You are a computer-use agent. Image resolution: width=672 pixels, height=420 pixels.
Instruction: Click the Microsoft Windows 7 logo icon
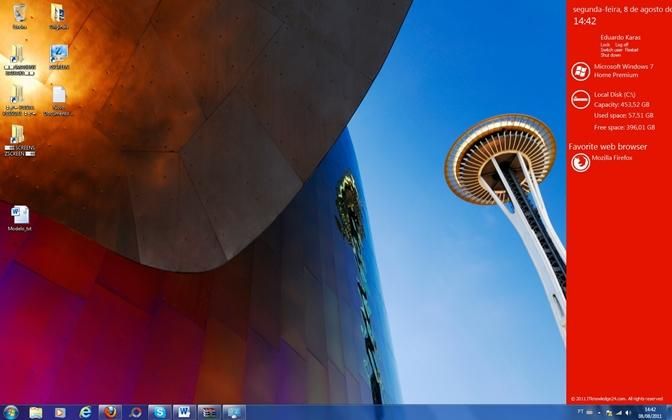click(x=579, y=70)
